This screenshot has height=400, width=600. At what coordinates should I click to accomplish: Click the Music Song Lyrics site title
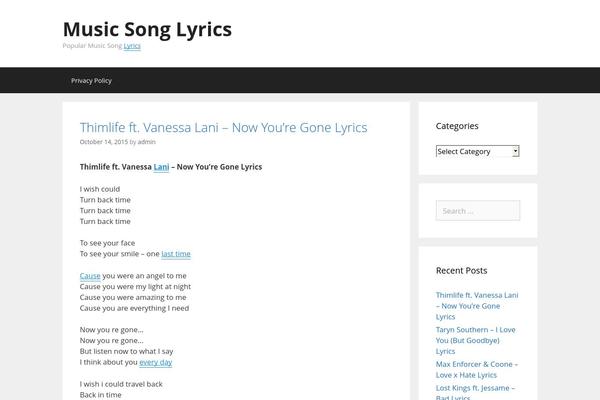tap(147, 29)
